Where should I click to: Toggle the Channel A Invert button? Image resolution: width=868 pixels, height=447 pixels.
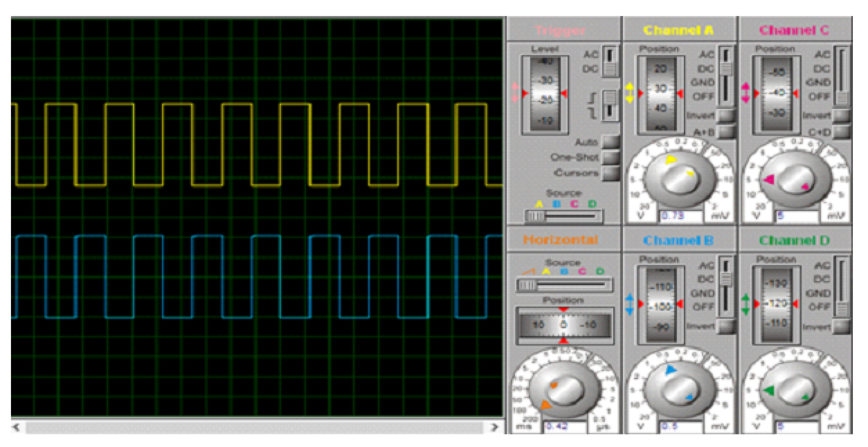click(x=726, y=115)
